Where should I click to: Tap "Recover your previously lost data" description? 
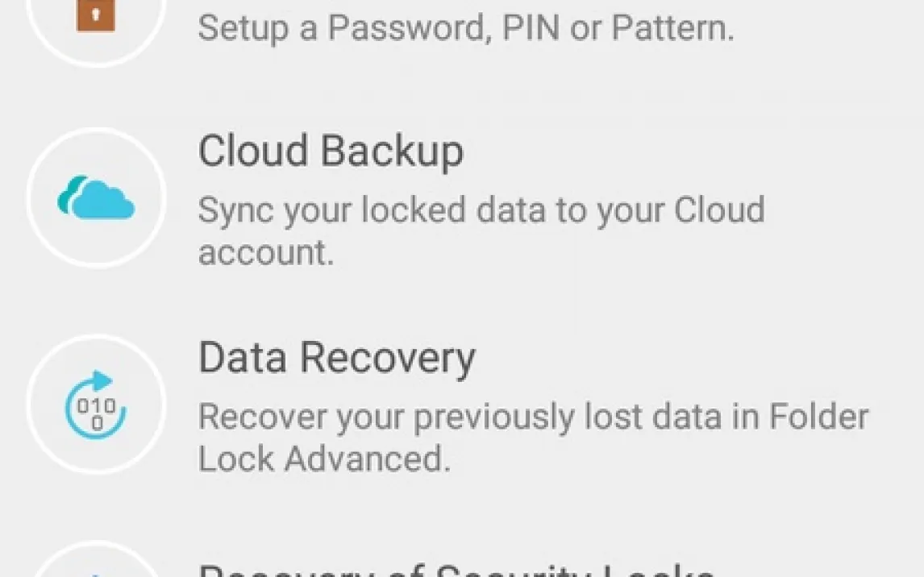533,417
